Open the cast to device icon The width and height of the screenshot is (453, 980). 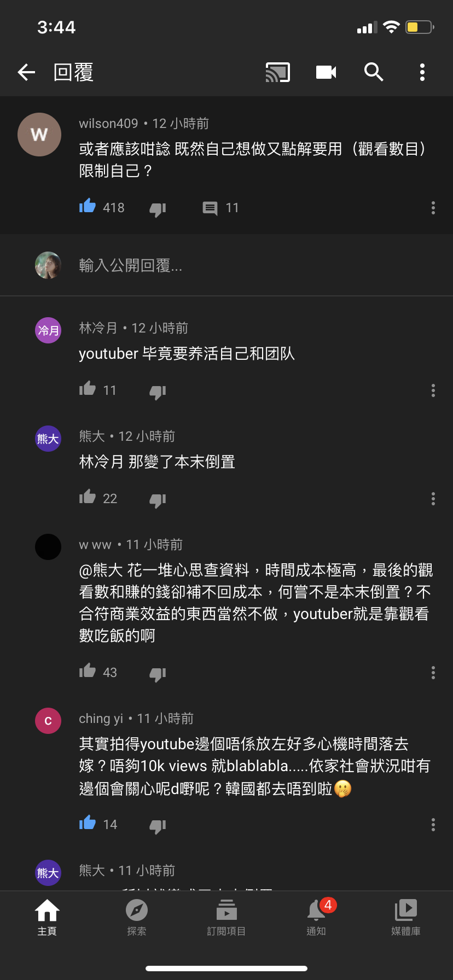[278, 72]
